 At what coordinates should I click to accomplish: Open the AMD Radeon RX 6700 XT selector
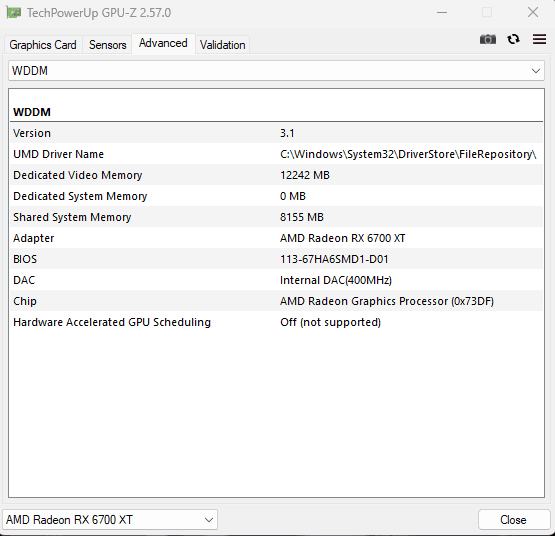tap(110, 519)
